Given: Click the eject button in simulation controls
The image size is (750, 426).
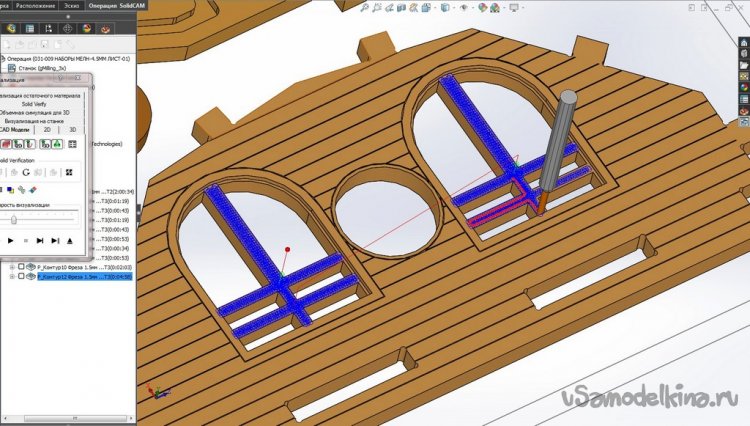Looking at the screenshot, I should [x=70, y=241].
